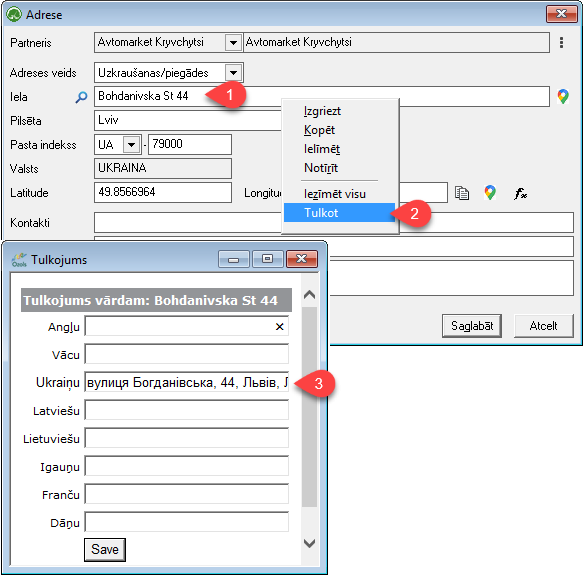This screenshot has height=578, width=586.
Task: Click the Atcelt button
Action: [x=543, y=326]
